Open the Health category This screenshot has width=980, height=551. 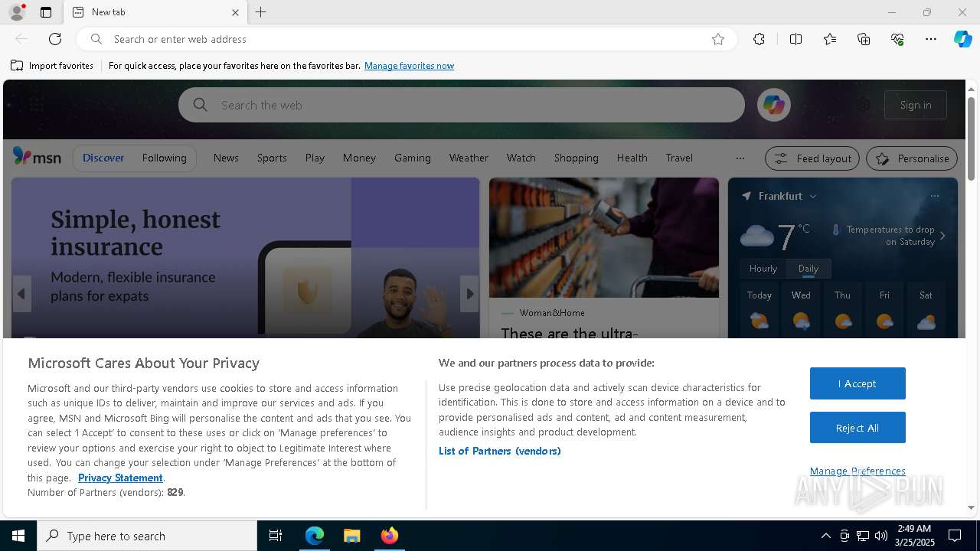click(632, 158)
